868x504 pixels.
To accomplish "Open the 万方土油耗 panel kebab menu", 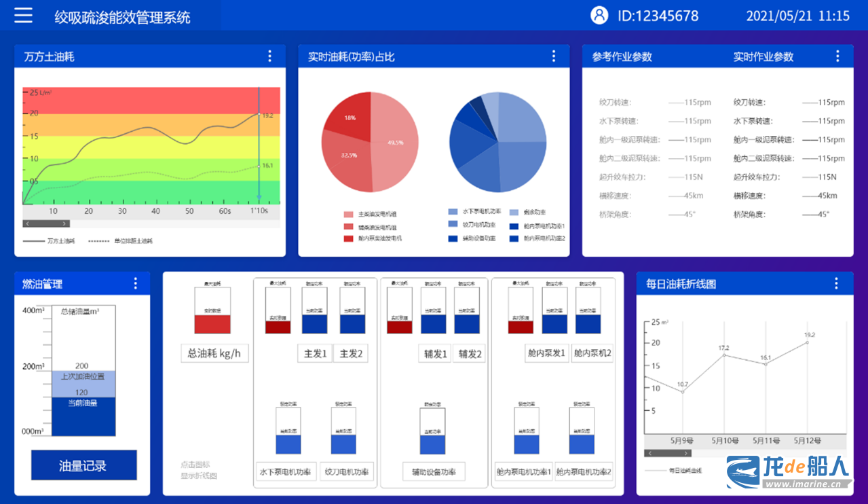I will pos(269,56).
